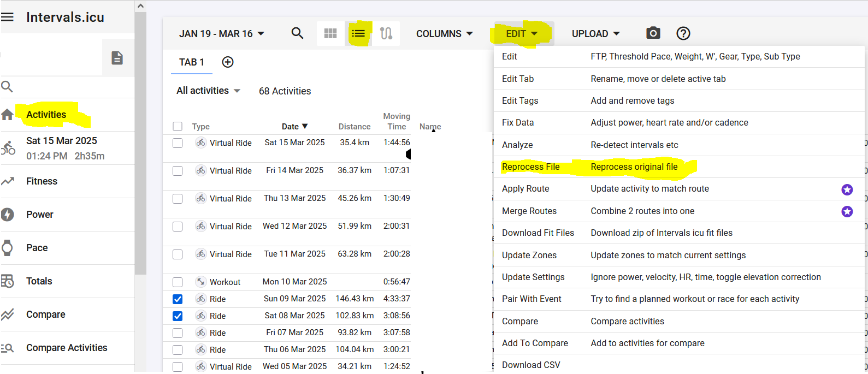Screen dimensions: 868x374
Task: Click the sidebar vertical scrollbar thumb
Action: click(140, 142)
